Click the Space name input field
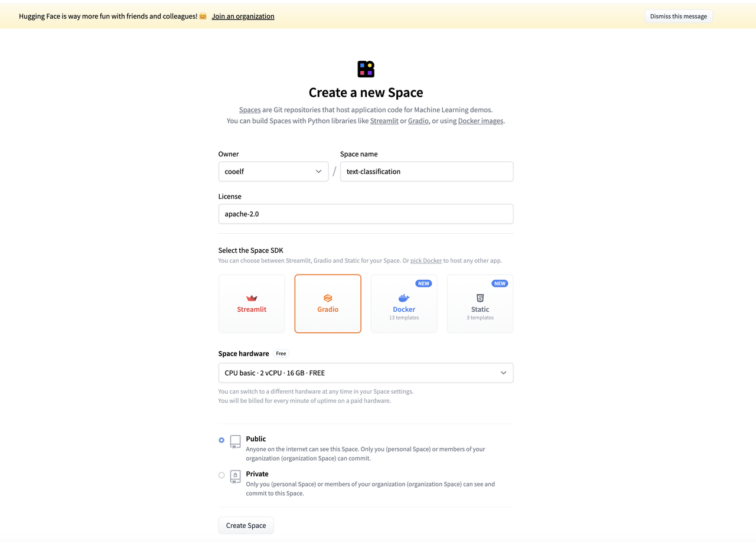Image resolution: width=756 pixels, height=542 pixels. click(426, 171)
